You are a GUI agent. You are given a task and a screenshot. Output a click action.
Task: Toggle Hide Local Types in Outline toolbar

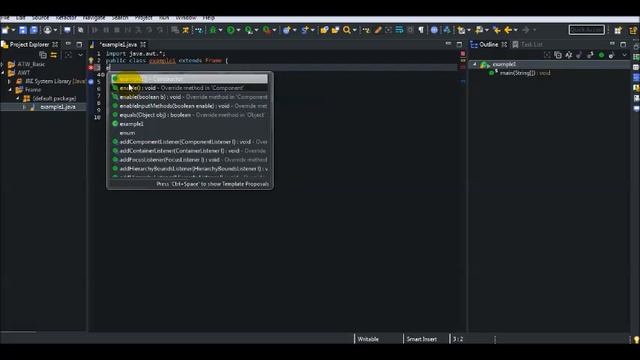tap(611, 55)
